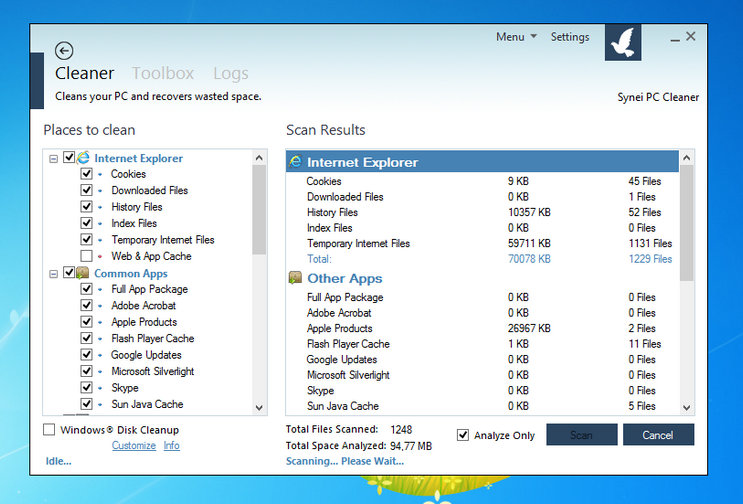
Task: Click the Places to clean scrollbar thumb
Action: [x=259, y=210]
